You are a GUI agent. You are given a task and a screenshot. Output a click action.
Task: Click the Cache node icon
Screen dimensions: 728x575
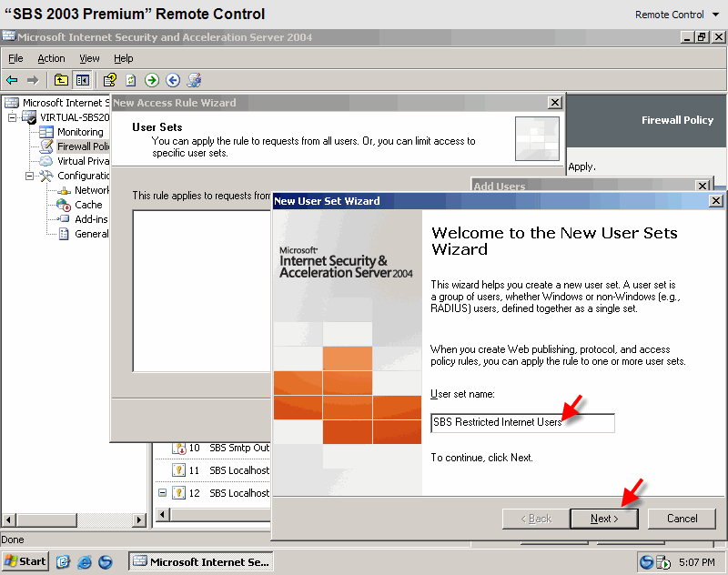coord(64,205)
